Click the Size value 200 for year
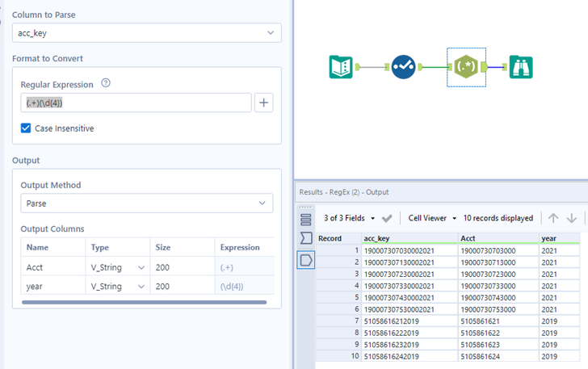This screenshot has height=369, width=588. pyautogui.click(x=183, y=286)
